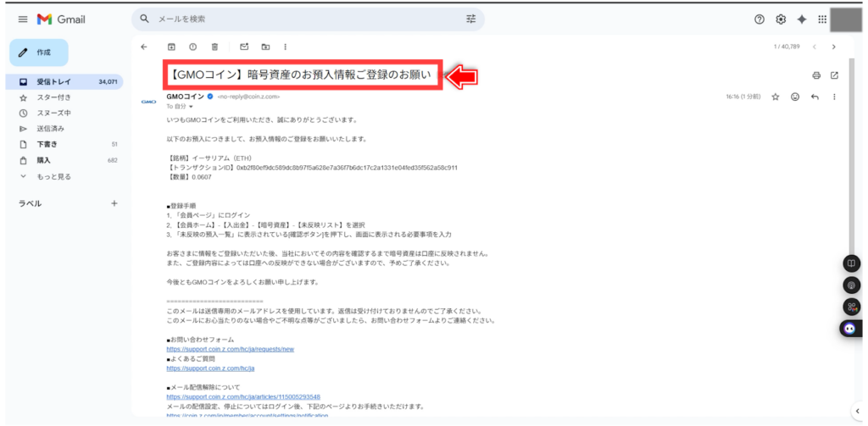The image size is (868, 426).
Task: Open the email in a new window
Action: pyautogui.click(x=834, y=75)
